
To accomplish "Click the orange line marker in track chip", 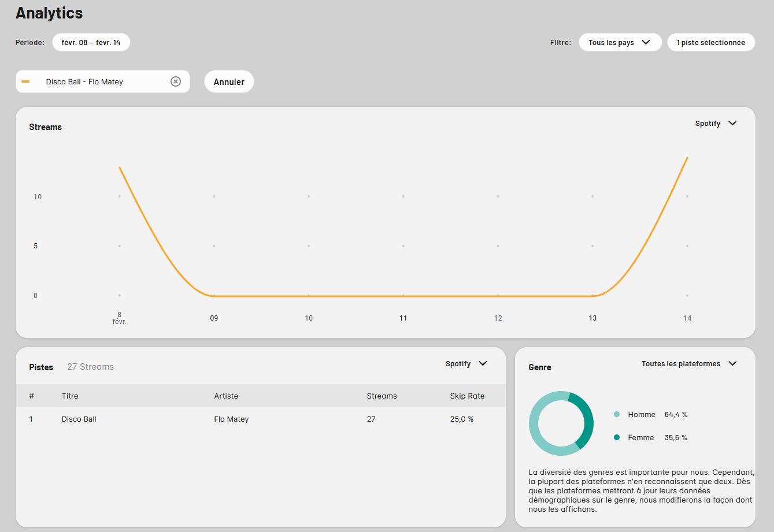I will click(25, 82).
